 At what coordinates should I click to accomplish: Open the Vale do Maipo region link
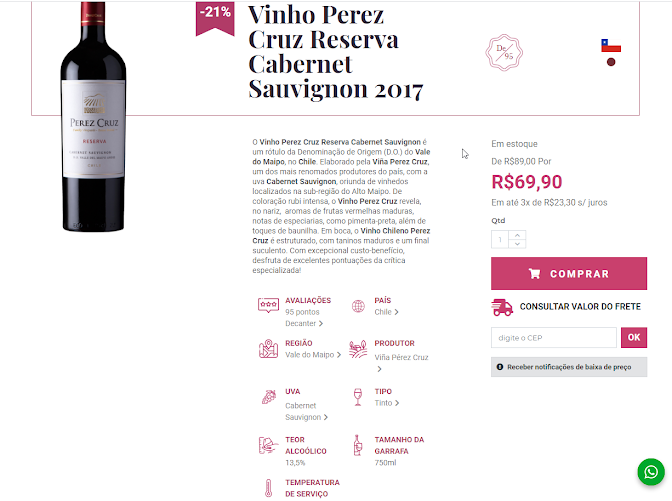[x=313, y=355]
